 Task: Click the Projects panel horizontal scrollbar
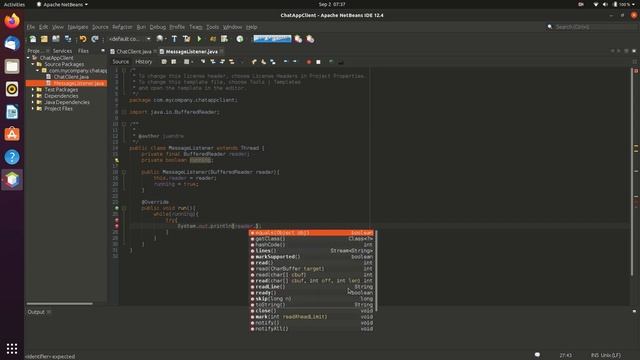tap(60, 304)
